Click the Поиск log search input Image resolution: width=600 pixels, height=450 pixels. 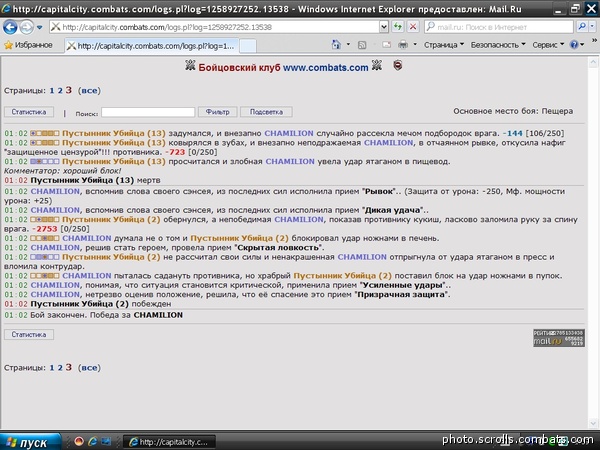(x=148, y=112)
